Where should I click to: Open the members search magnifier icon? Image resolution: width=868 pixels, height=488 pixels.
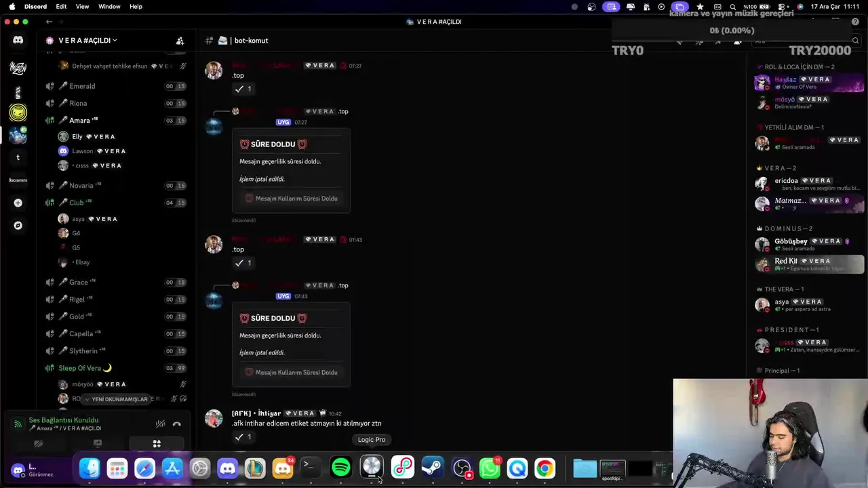click(855, 41)
